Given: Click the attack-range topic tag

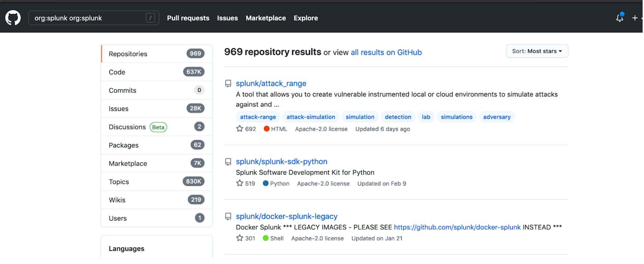Looking at the screenshot, I should click(x=258, y=117).
